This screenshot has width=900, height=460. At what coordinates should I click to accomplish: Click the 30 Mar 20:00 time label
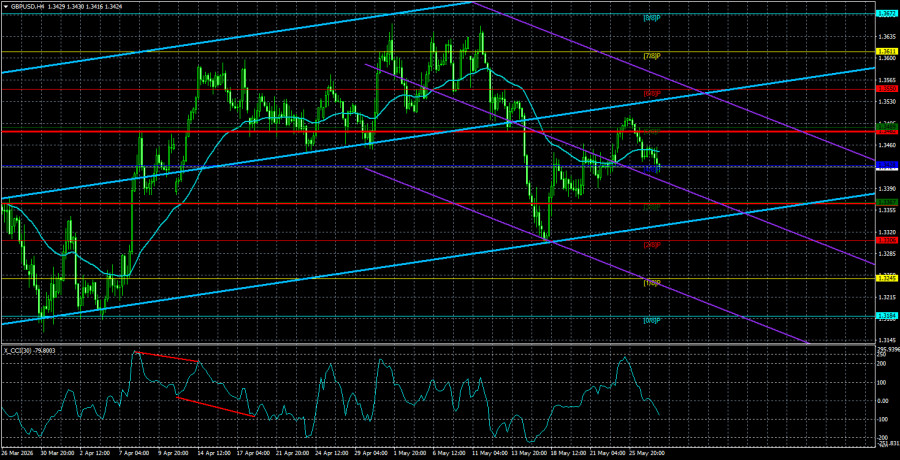[56, 454]
